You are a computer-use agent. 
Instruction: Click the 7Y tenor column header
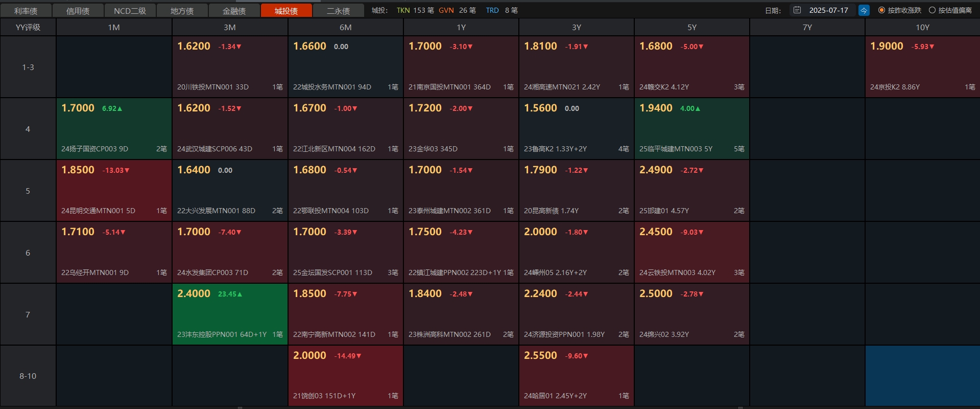807,27
